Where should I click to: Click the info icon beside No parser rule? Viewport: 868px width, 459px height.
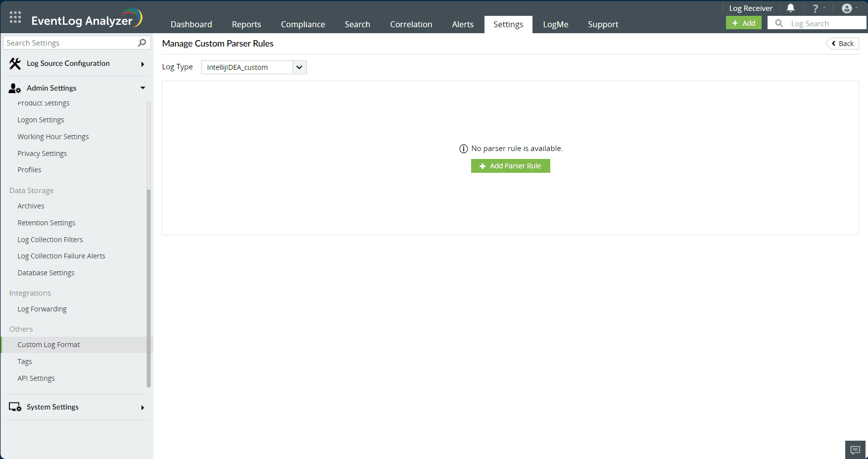[464, 149]
